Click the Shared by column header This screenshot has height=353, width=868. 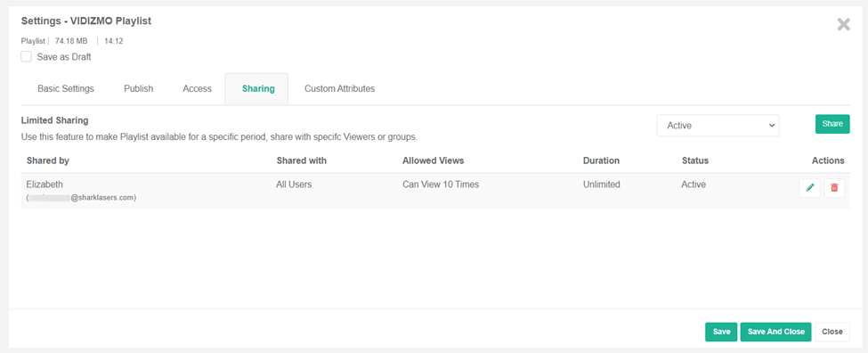[x=47, y=160]
